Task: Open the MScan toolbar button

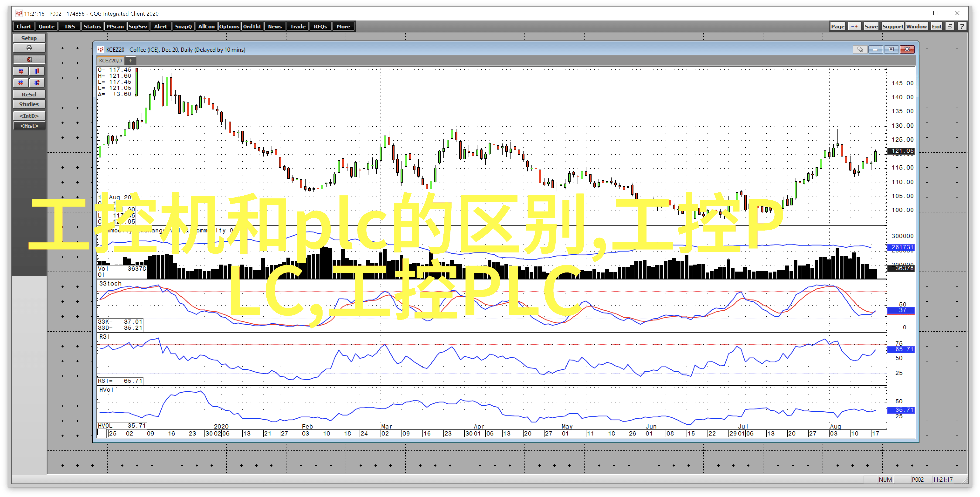Action: pos(115,26)
